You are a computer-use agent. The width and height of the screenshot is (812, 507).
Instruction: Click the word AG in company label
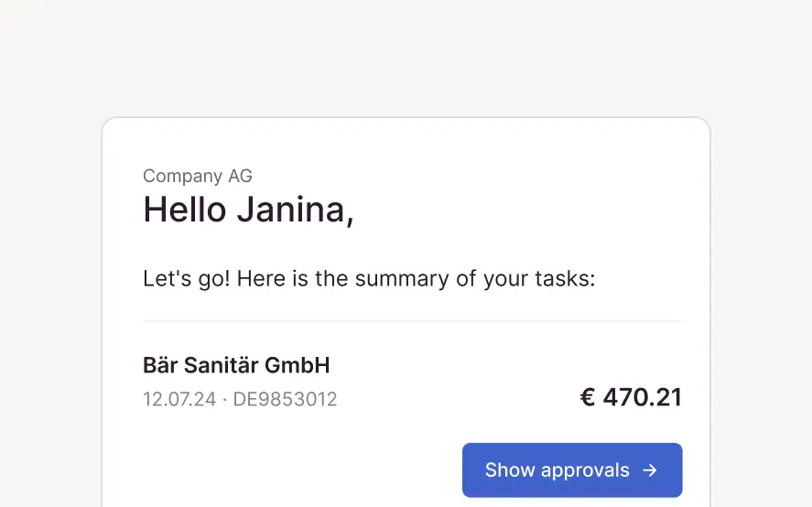click(x=240, y=176)
